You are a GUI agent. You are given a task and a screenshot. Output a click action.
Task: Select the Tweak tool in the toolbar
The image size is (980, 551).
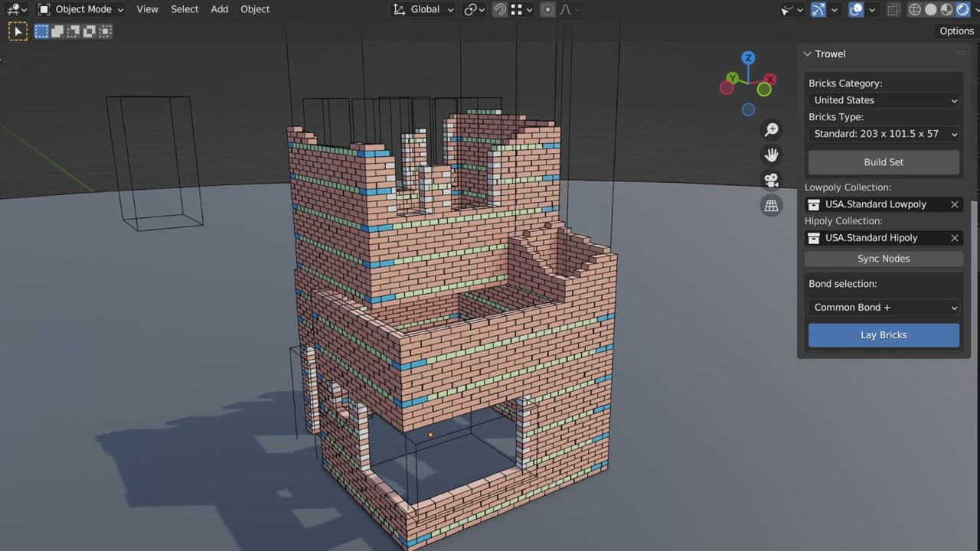pyautogui.click(x=18, y=31)
